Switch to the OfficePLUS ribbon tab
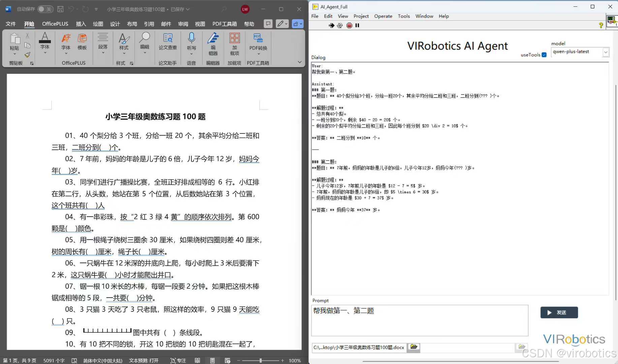The image size is (618, 364). [x=55, y=24]
